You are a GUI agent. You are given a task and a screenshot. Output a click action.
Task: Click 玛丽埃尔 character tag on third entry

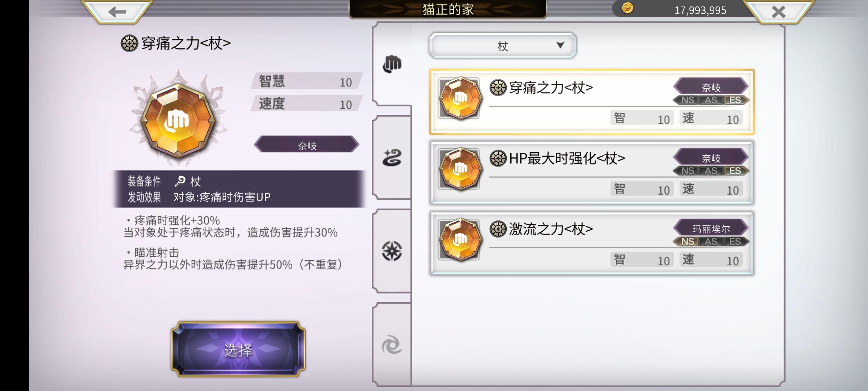[x=711, y=228]
